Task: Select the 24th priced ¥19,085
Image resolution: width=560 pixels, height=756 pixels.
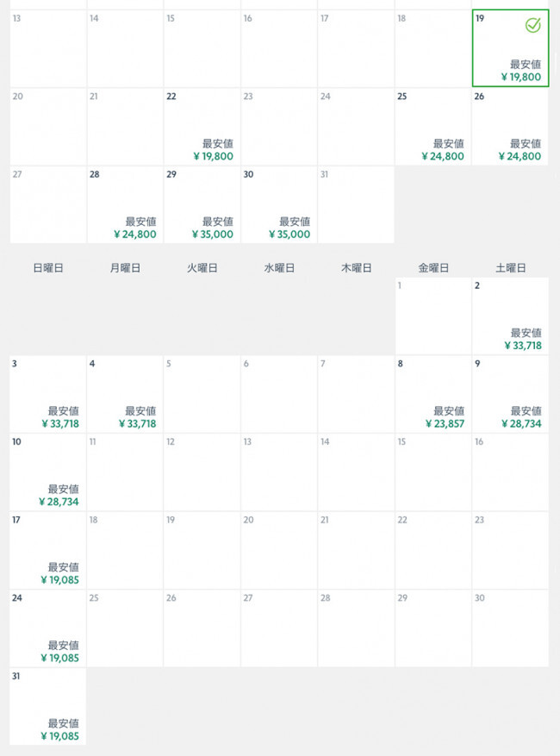Action: (47, 628)
